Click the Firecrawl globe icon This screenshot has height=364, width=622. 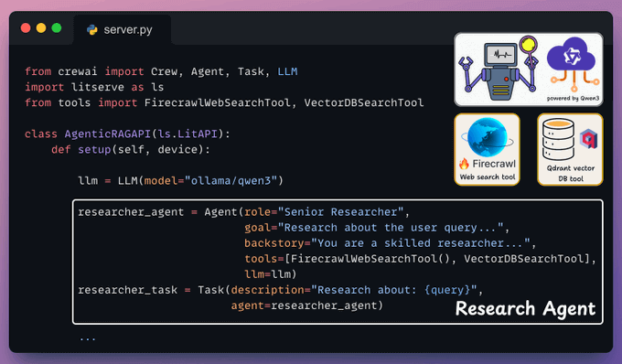click(488, 137)
